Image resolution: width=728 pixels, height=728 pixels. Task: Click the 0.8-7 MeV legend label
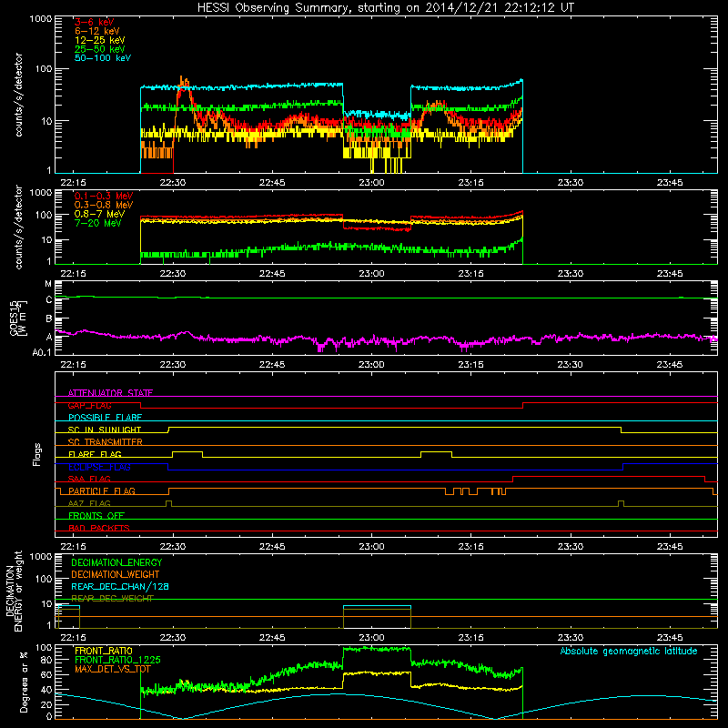(x=99, y=214)
